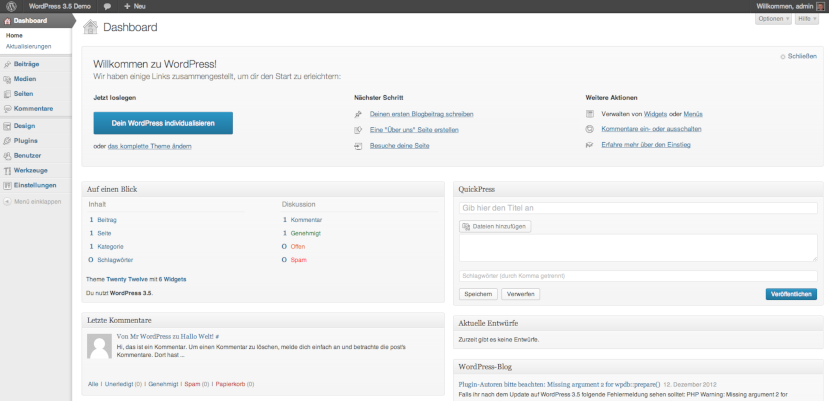The image size is (829, 401).
Task: Click the Mr WordPress author link
Action: click(151, 336)
